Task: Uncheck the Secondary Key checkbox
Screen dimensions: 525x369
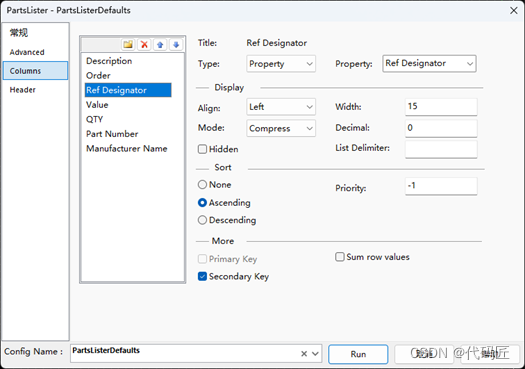Action: pos(202,276)
